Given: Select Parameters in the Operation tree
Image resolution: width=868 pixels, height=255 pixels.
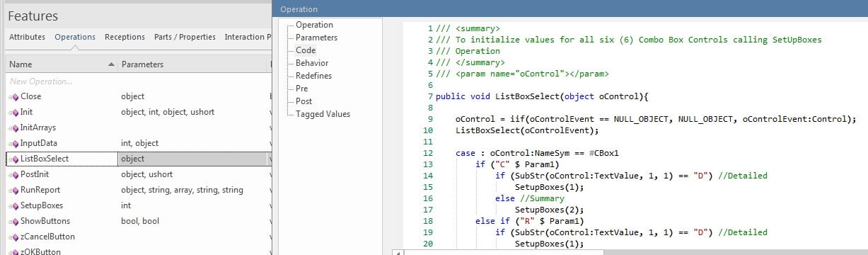Looking at the screenshot, I should tap(316, 38).
